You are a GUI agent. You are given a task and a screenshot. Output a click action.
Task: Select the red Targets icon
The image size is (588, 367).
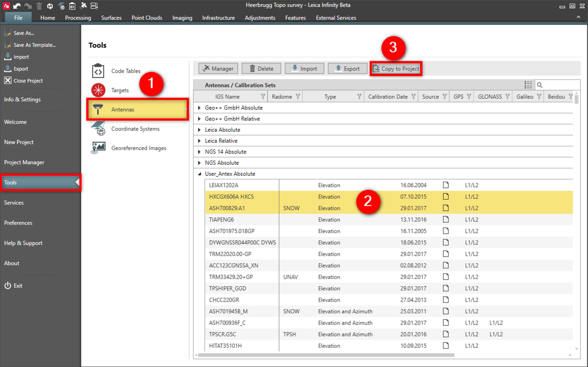tap(98, 90)
